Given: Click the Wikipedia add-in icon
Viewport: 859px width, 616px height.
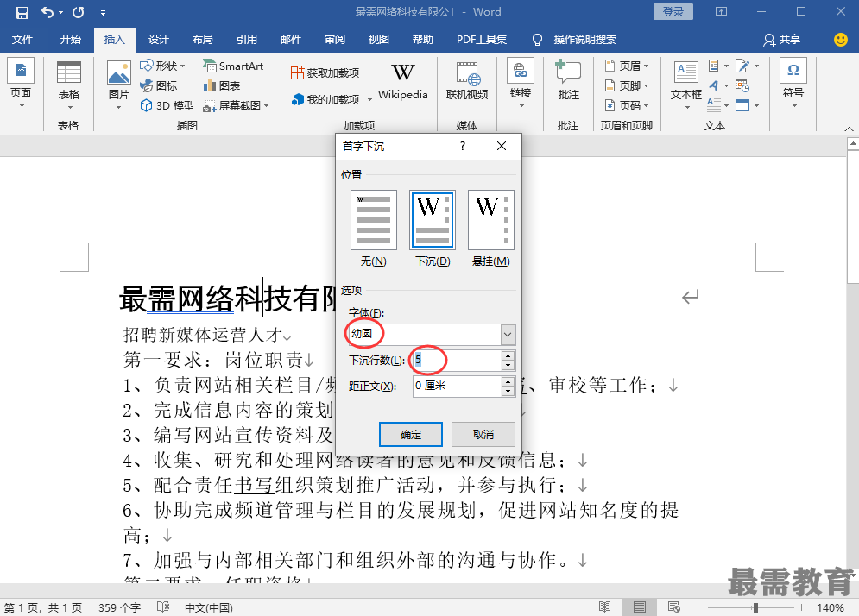Looking at the screenshot, I should tap(402, 81).
